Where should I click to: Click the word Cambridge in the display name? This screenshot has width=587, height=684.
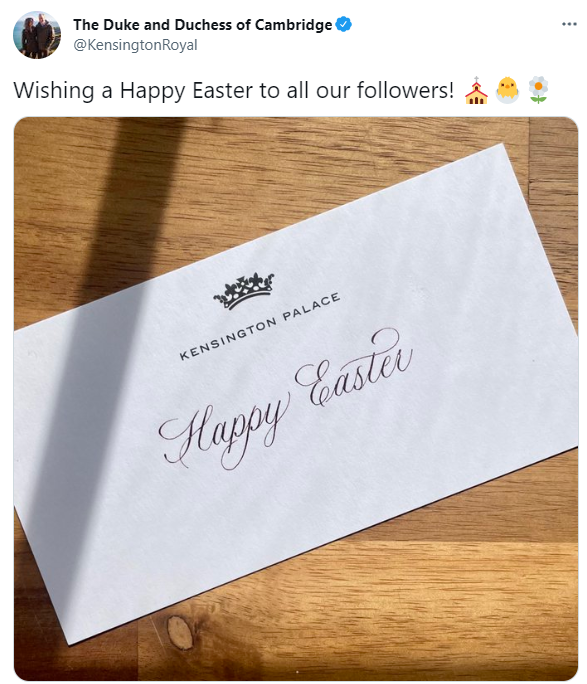[x=293, y=25]
